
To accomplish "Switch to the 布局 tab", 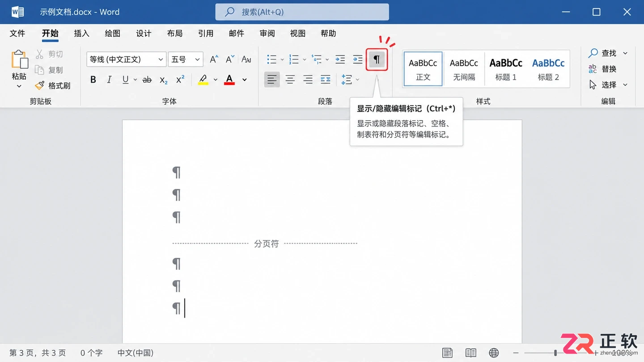I will 175,34.
